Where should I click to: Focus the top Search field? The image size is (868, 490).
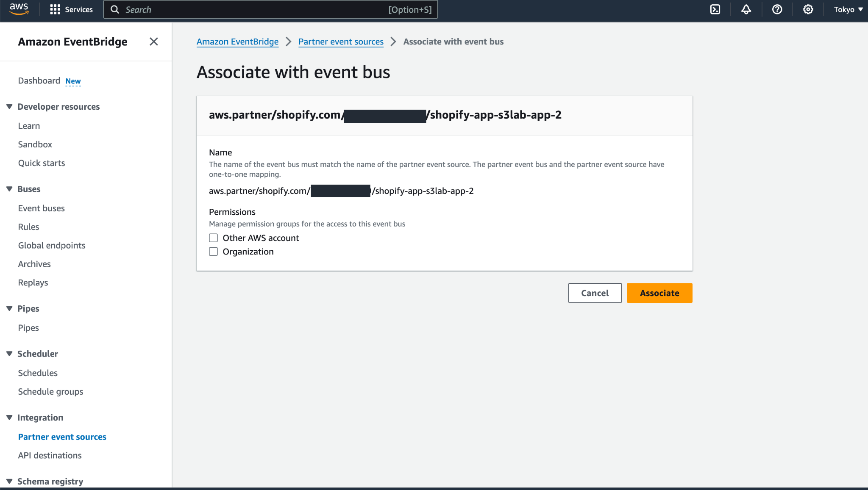point(270,9)
